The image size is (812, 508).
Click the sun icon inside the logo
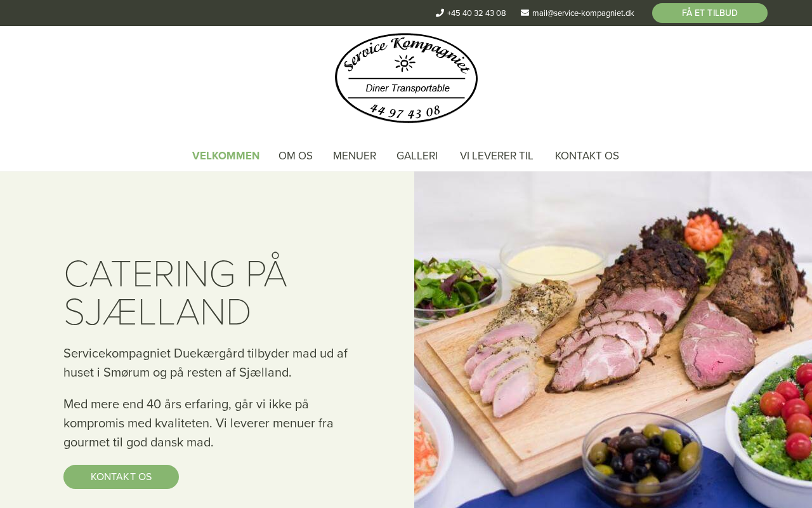(405, 63)
